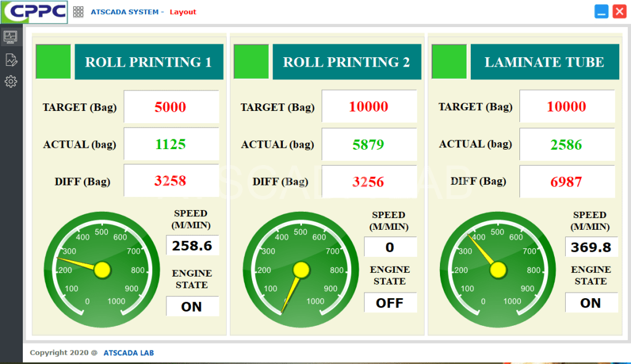
Task: Toggle the green status indicator for ROLL PRINTING 1
Action: pos(53,62)
